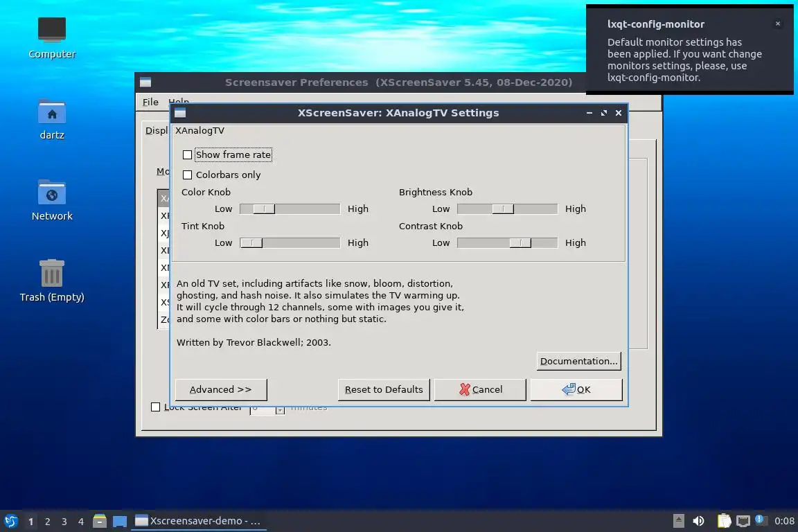Viewport: 798px width, 532px height.
Task: Open the Documentation... button
Action: [578, 361]
